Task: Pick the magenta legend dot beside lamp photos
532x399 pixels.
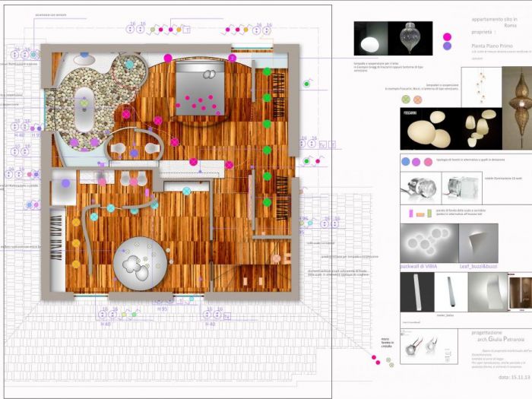Action: click(x=448, y=36)
